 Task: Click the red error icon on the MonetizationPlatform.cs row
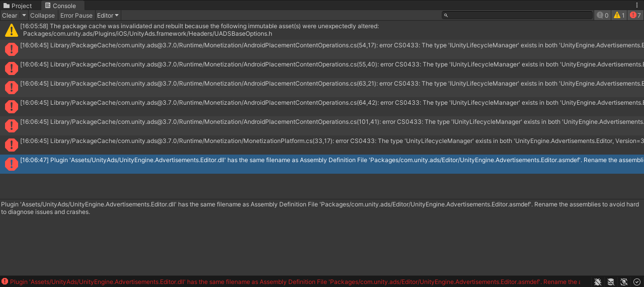click(11, 145)
